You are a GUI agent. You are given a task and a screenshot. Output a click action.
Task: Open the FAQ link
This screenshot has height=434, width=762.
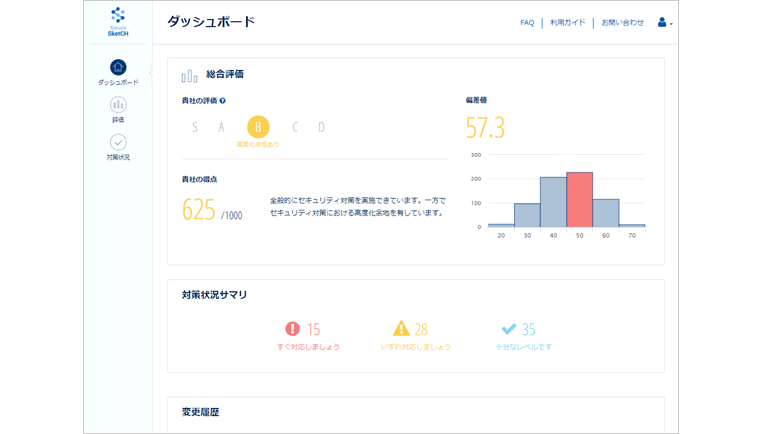527,23
